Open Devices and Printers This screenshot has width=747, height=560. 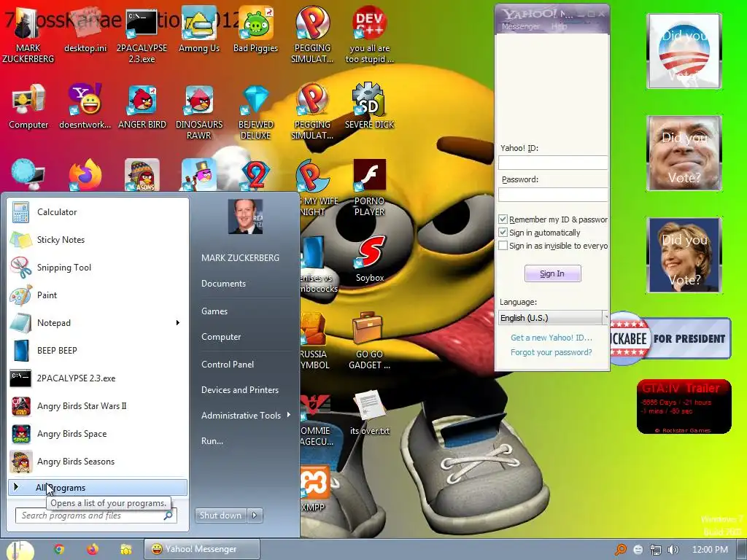[240, 390]
